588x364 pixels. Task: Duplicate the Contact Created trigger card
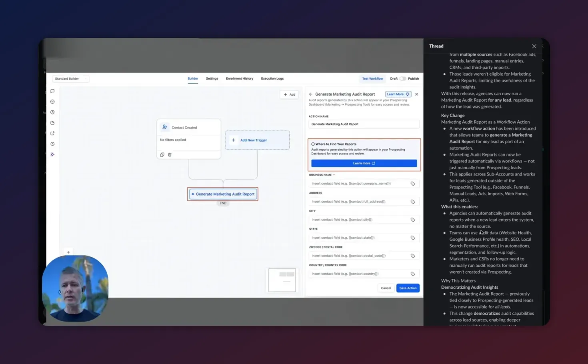tap(162, 154)
